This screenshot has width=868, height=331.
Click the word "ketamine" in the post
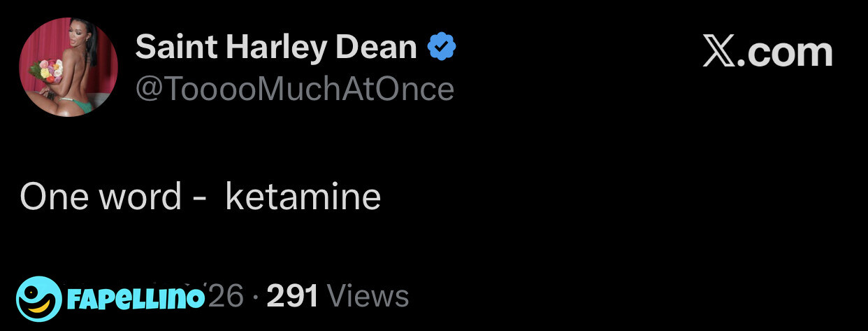coord(303,197)
